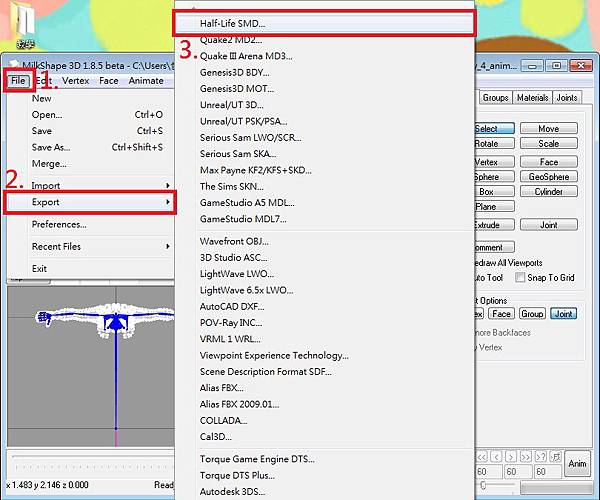Screen dimensions: 600x500
Task: Click the animation speed slider handle
Action: coord(483,485)
